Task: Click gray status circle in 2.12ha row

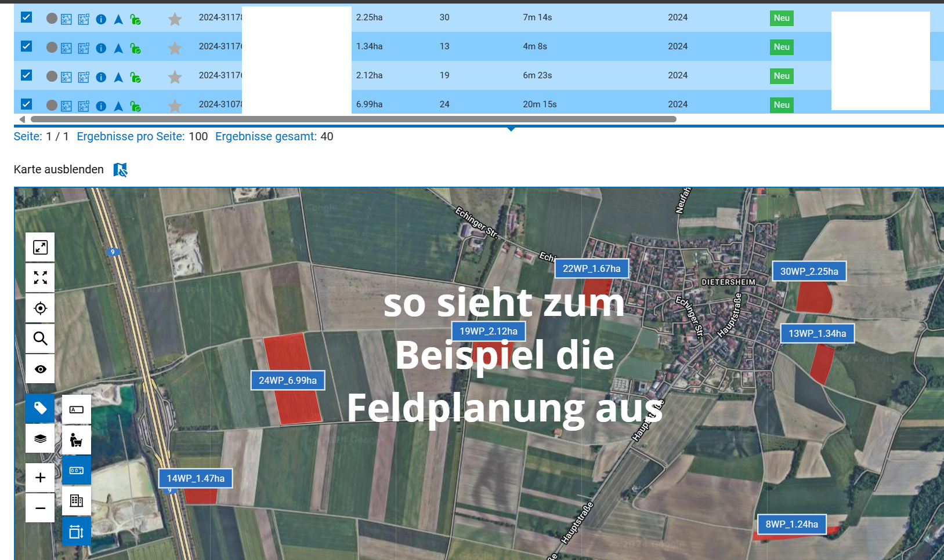Action: pyautogui.click(x=52, y=76)
